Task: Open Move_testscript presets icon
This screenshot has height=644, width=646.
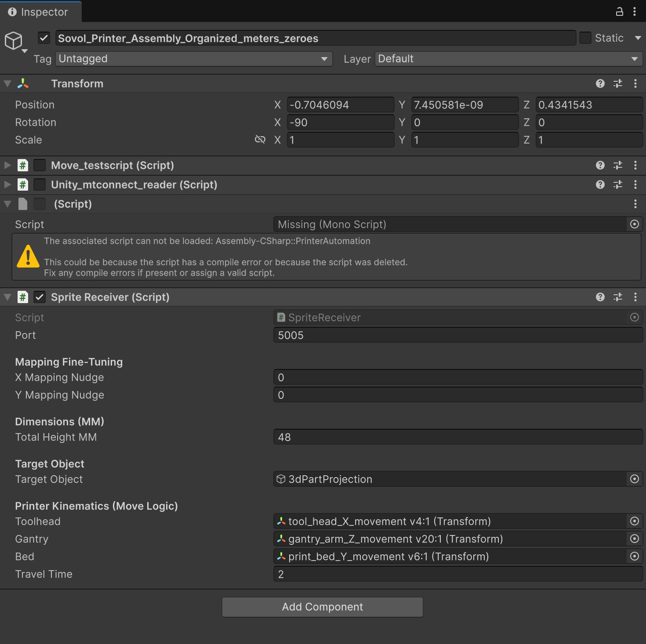Action: pos(618,165)
